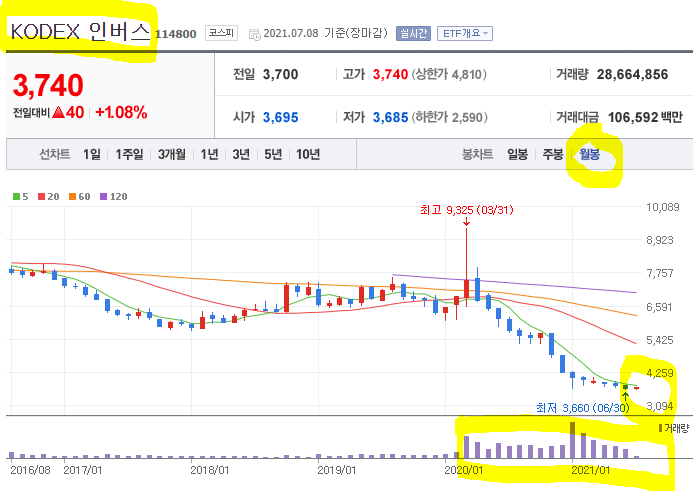
Task: Click the 거래량 volume legend
Action: pyautogui.click(x=674, y=428)
